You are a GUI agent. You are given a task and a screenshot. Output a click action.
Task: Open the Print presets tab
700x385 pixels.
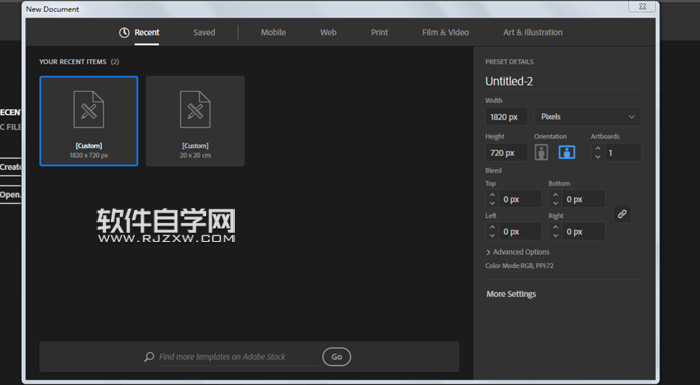[x=379, y=32]
